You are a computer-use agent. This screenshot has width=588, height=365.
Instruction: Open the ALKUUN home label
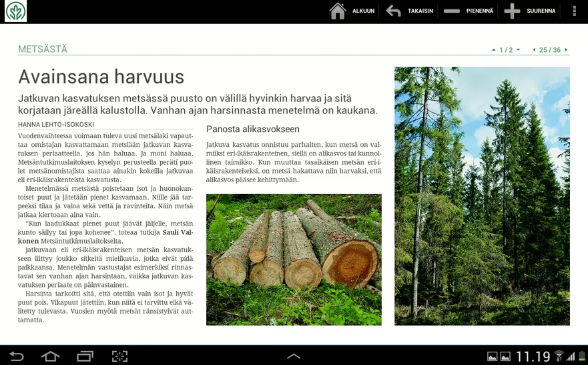click(363, 11)
